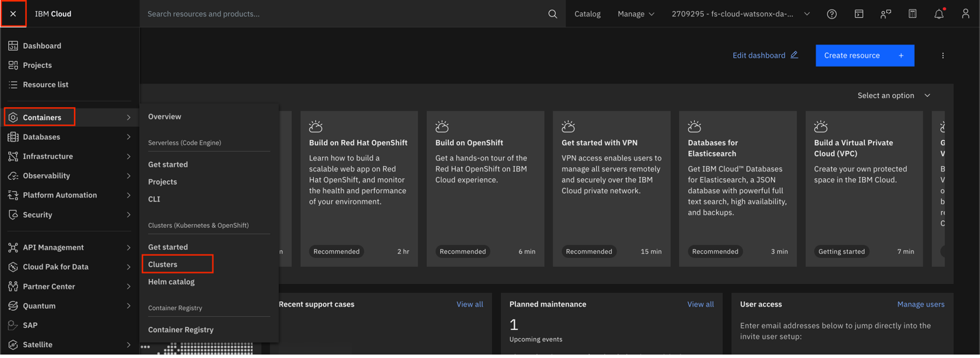Open the dashboard overflow three-dot menu
980x358 pixels.
[942, 56]
